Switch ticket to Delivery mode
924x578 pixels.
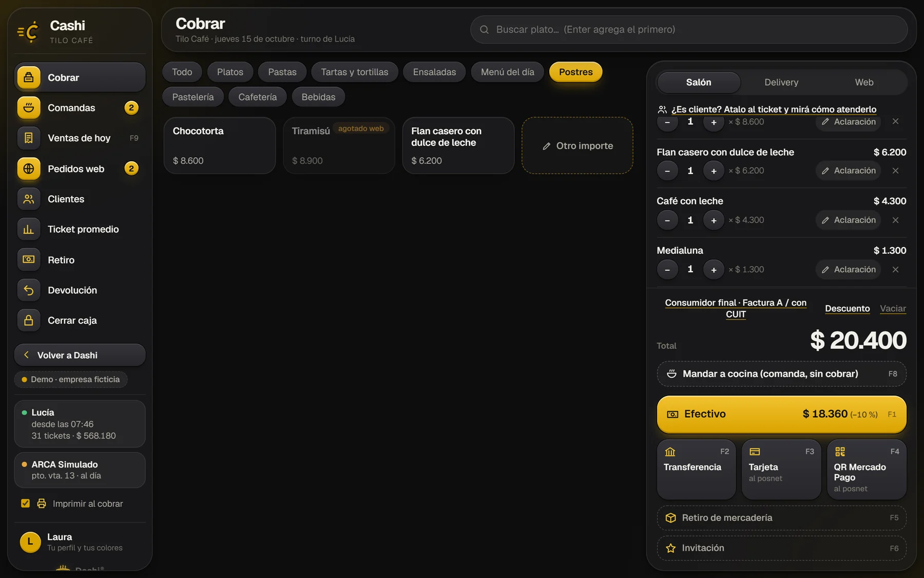point(781,82)
